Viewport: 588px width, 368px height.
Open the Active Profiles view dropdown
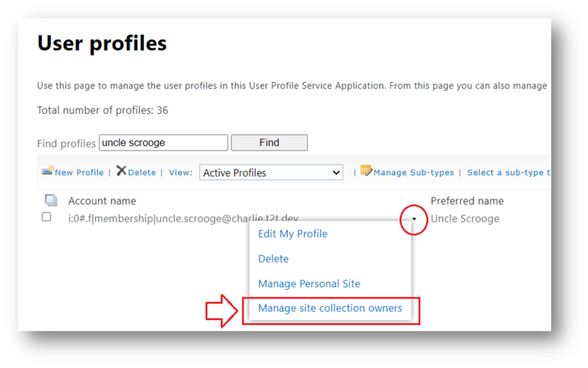(271, 173)
